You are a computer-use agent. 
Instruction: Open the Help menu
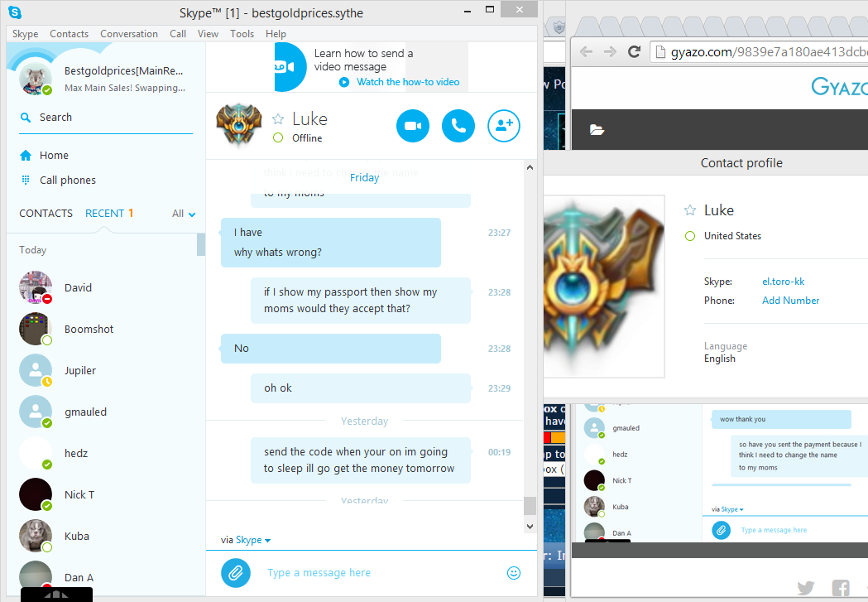click(x=276, y=34)
